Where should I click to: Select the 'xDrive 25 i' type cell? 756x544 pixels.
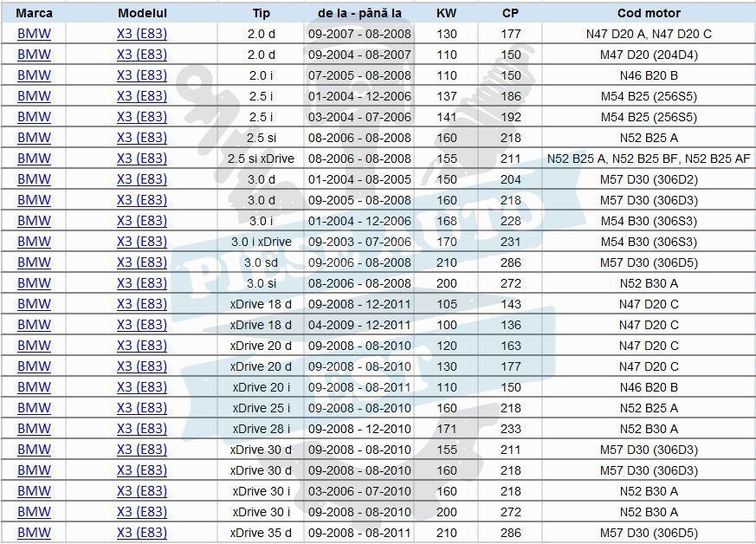coord(261,408)
